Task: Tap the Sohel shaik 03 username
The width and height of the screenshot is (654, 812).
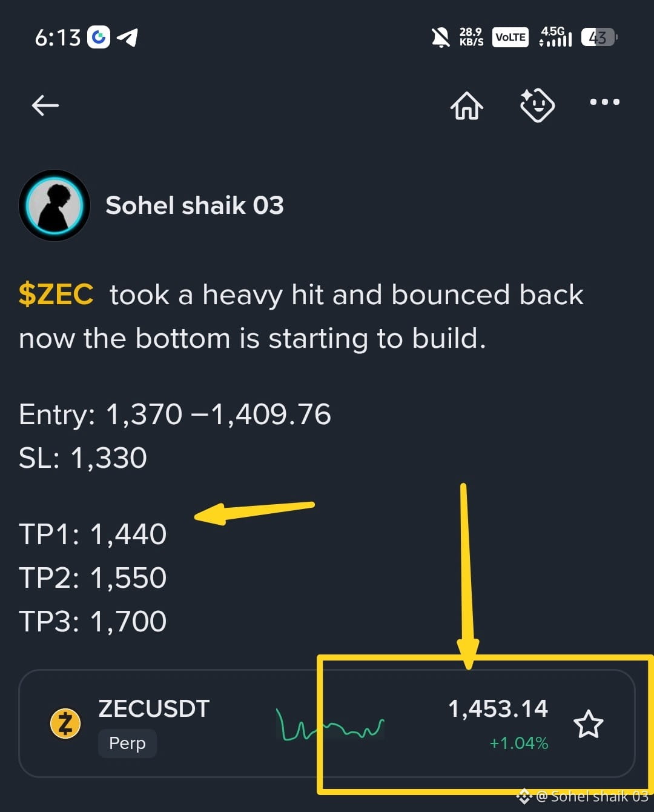Action: pyautogui.click(x=194, y=205)
